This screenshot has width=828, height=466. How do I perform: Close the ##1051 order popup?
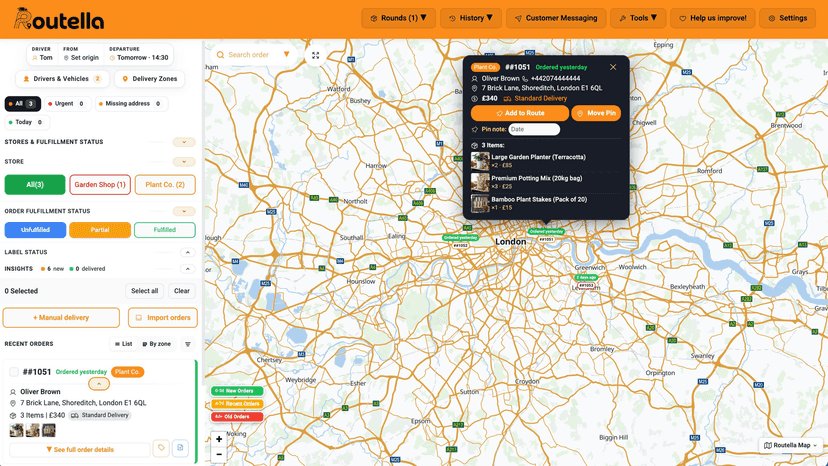[613, 67]
